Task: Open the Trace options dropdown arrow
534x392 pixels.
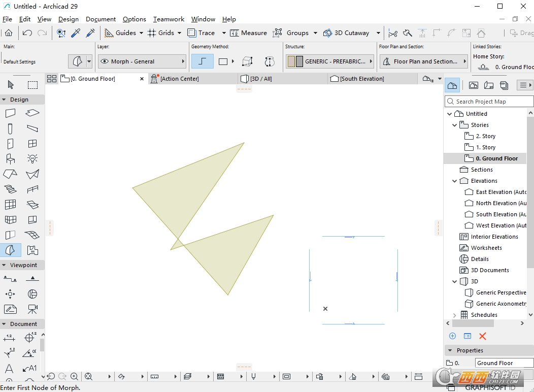Action: point(224,33)
